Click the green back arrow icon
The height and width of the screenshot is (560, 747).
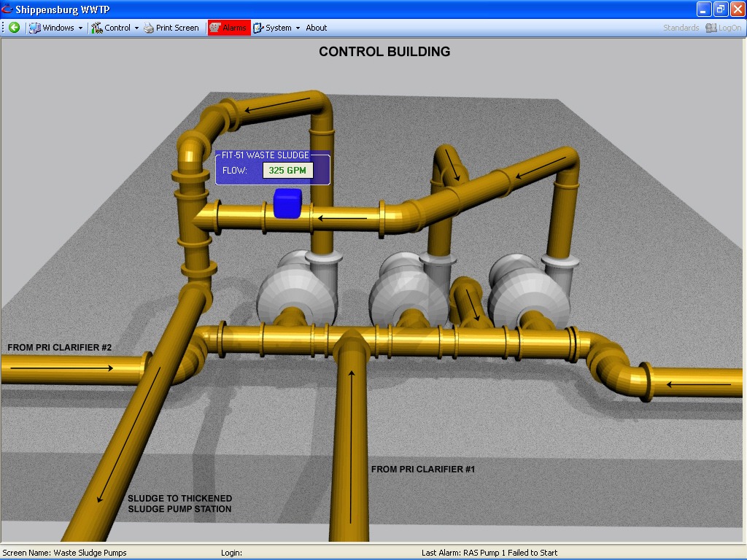click(14, 28)
